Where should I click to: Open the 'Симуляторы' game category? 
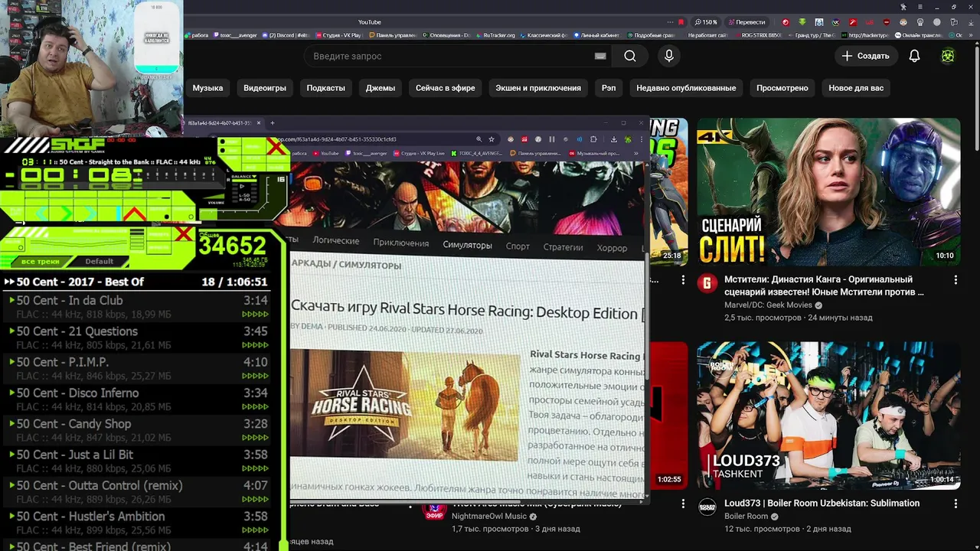(x=467, y=245)
